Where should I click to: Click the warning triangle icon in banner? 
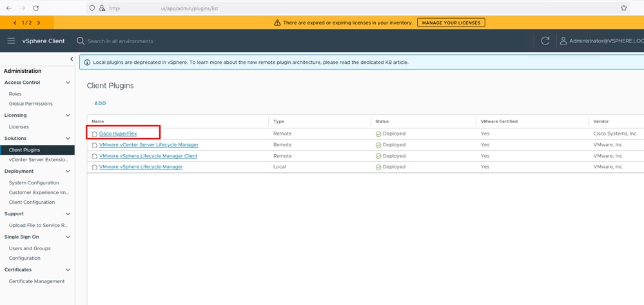(277, 23)
